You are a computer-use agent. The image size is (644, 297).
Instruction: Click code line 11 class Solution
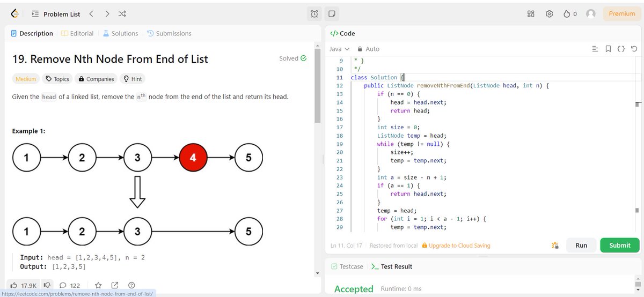click(x=377, y=77)
